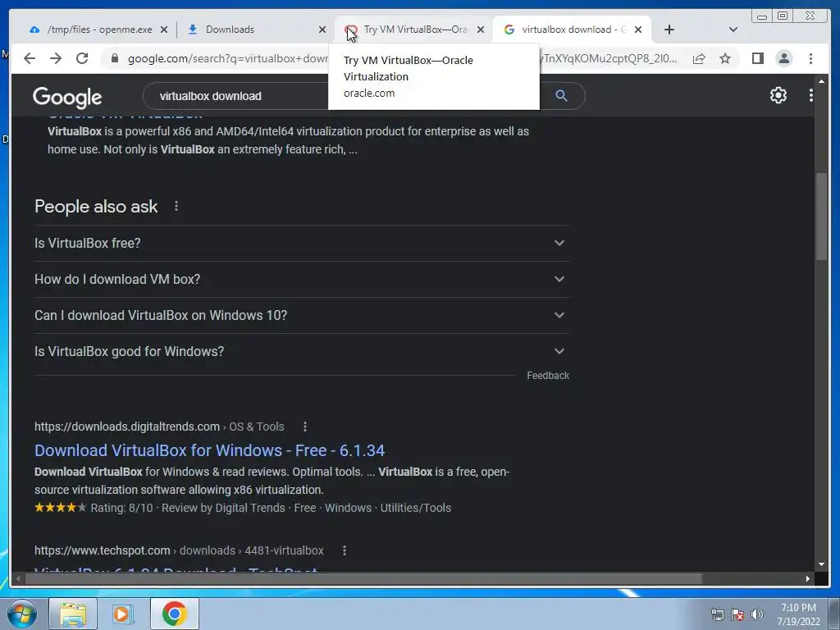The width and height of the screenshot is (840, 630).
Task: Open Chrome side panel
Action: click(x=757, y=58)
